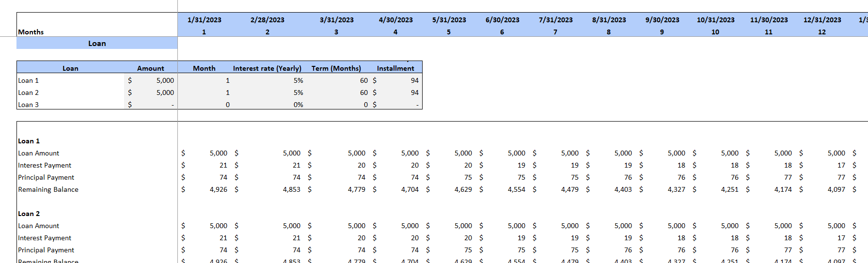Click Loan 1 remaining balance 4,629

coord(463,189)
